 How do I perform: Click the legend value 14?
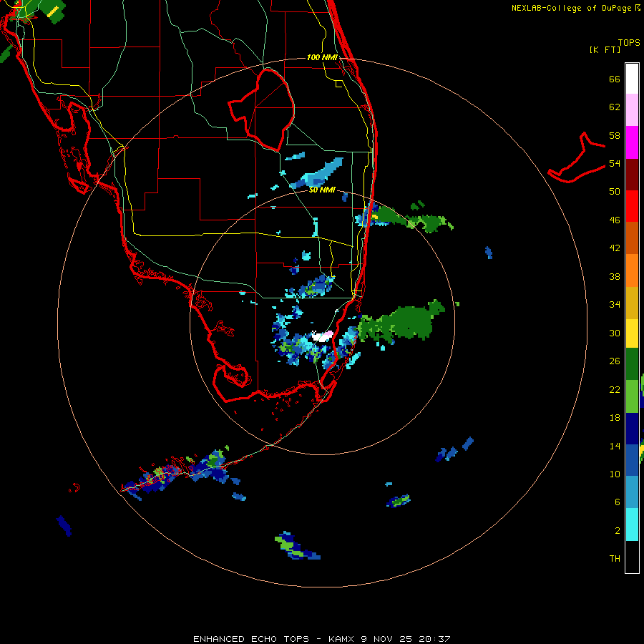click(x=615, y=446)
